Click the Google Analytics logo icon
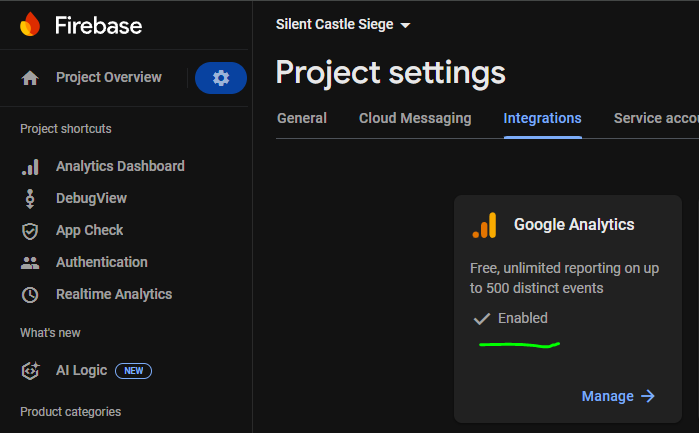 (484, 226)
